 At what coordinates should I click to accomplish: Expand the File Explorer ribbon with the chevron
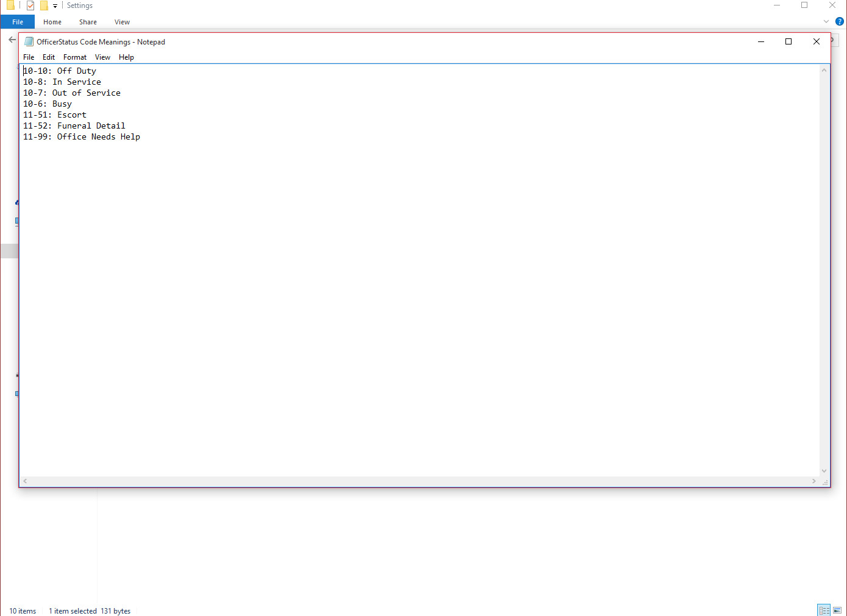tap(826, 21)
